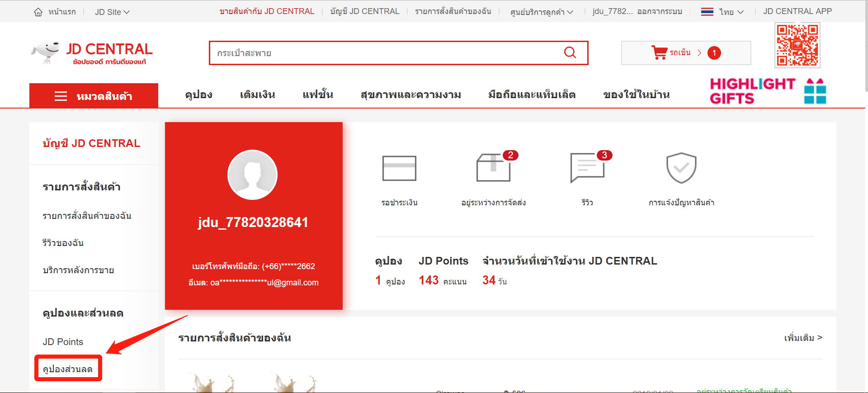The height and width of the screenshot is (393, 868).
Task: Open รายการสั่งสินค้าของฉัน in sidebar
Action: (87, 216)
